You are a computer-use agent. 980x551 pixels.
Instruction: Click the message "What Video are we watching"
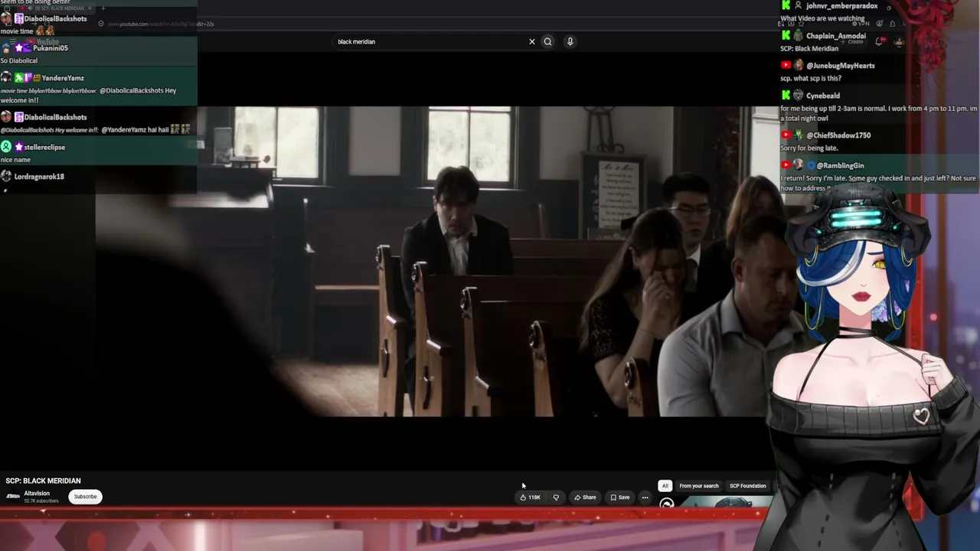click(x=822, y=18)
